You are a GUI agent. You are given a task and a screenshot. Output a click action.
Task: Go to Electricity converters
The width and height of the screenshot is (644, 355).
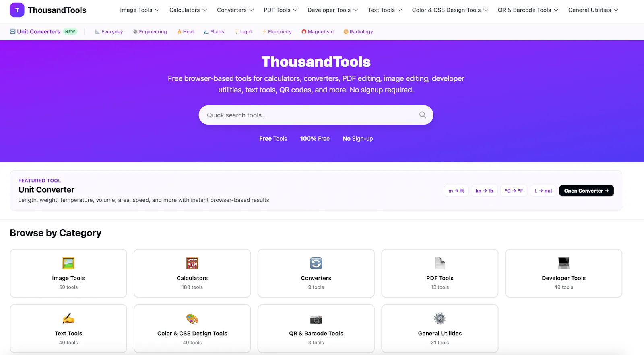tap(277, 32)
